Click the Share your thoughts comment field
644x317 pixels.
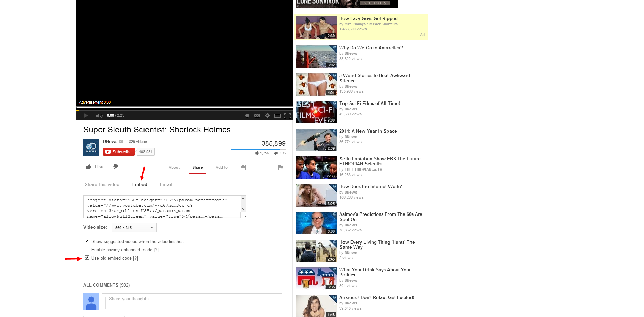(x=194, y=301)
